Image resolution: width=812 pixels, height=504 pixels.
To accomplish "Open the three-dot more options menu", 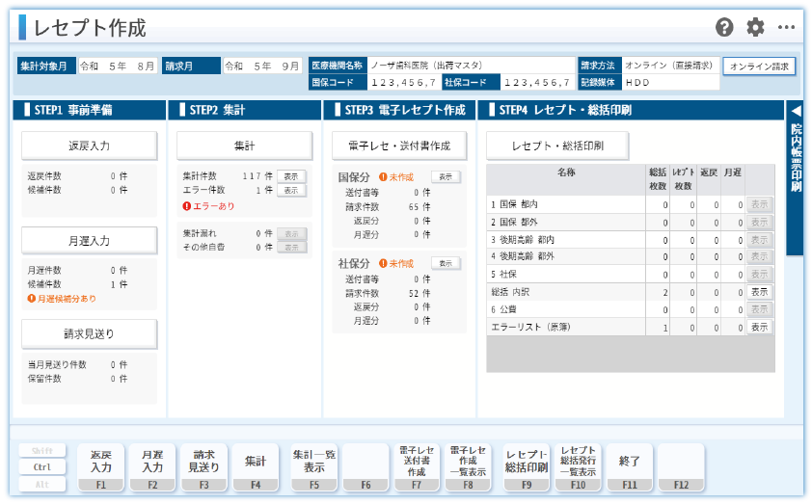I will [x=786, y=28].
